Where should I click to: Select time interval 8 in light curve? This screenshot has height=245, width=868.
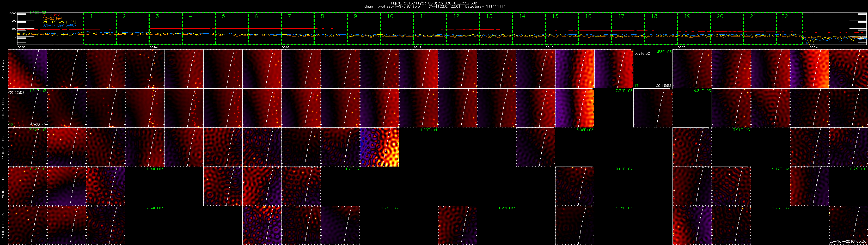[x=331, y=29]
